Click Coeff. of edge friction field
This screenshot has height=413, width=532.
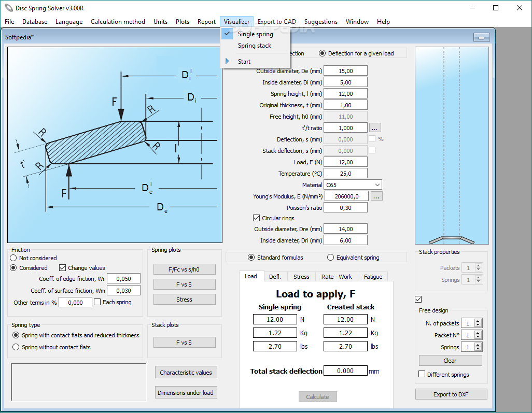coord(123,278)
